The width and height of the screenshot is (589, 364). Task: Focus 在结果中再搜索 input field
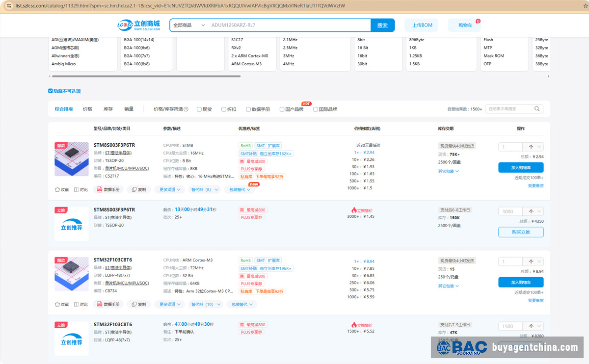[509, 109]
